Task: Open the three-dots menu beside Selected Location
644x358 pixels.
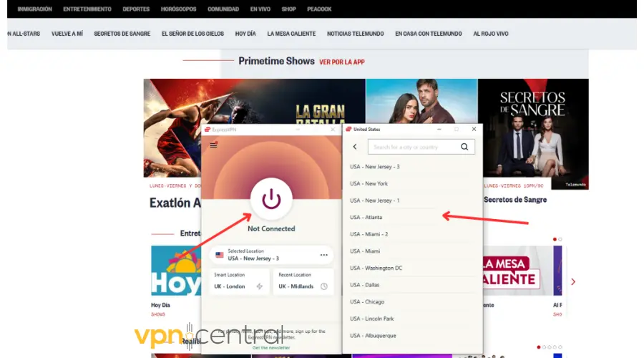Action: click(324, 255)
